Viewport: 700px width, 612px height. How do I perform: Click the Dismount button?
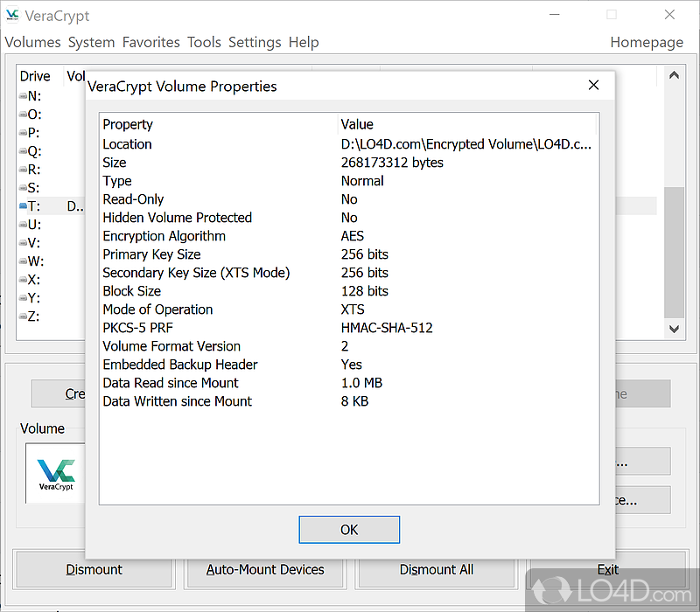[94, 569]
